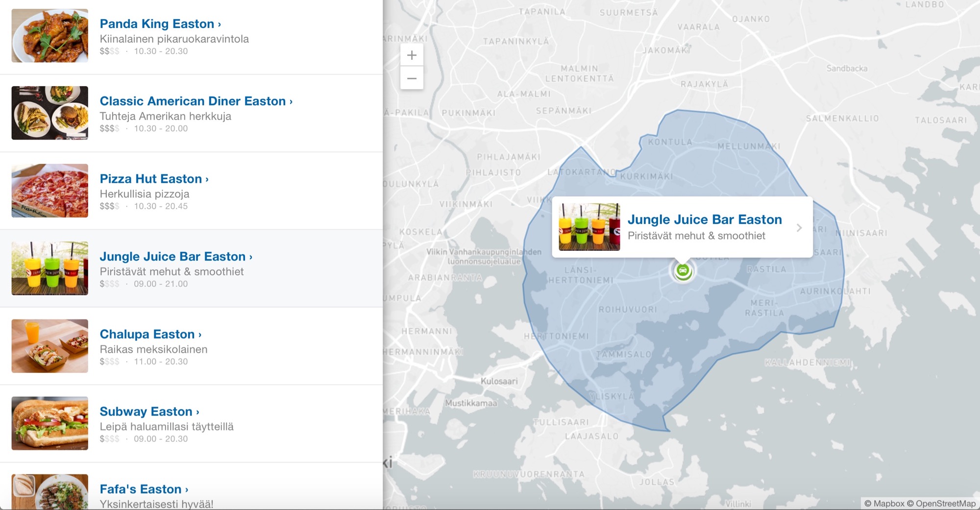Click the Classic American Diner thumbnail
The width and height of the screenshot is (980, 510).
(50, 113)
